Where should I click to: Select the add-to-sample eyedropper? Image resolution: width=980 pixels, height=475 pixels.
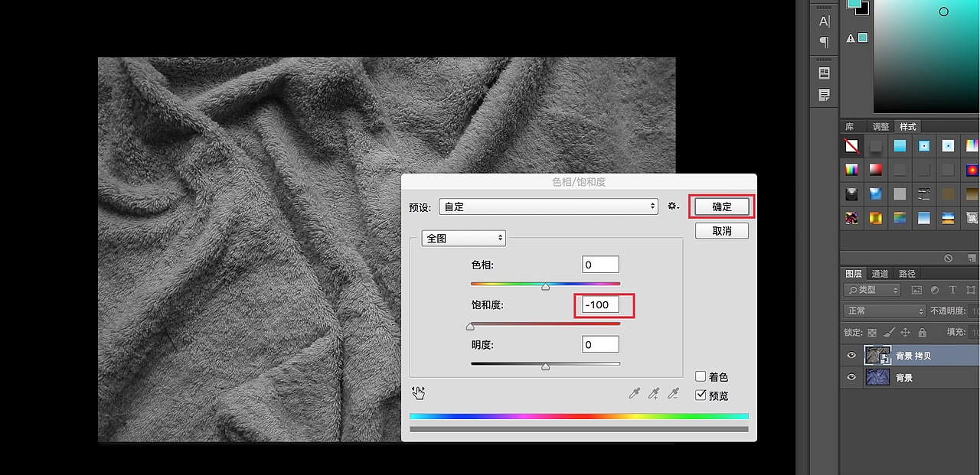pyautogui.click(x=653, y=394)
